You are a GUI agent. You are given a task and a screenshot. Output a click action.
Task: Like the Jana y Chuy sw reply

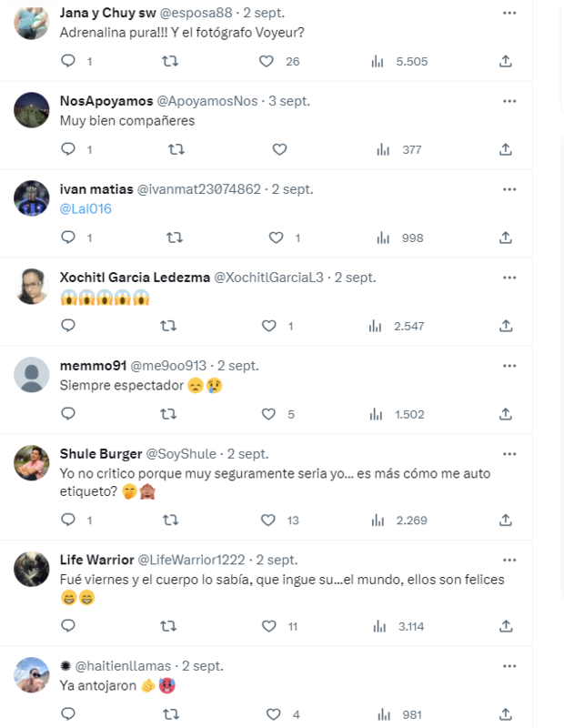click(267, 61)
